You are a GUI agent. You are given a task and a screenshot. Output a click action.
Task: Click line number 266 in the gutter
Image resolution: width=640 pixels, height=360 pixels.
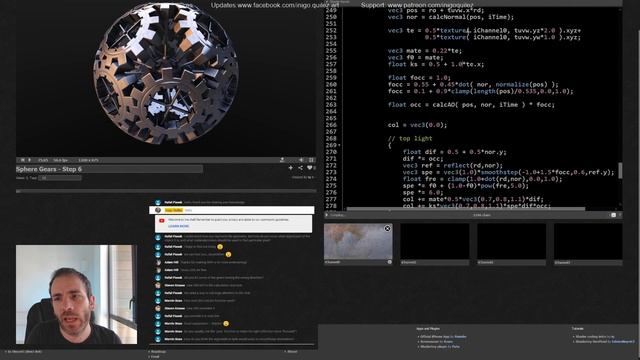click(x=331, y=125)
